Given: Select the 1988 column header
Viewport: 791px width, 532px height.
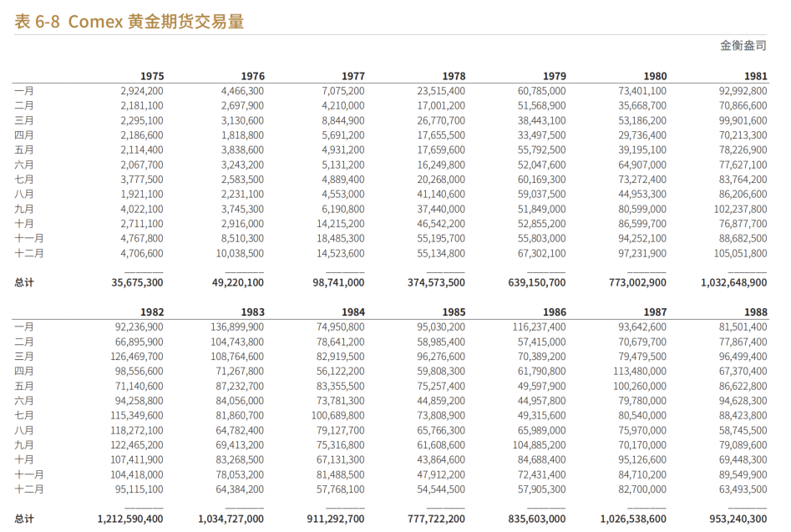Looking at the screenshot, I should (x=755, y=312).
